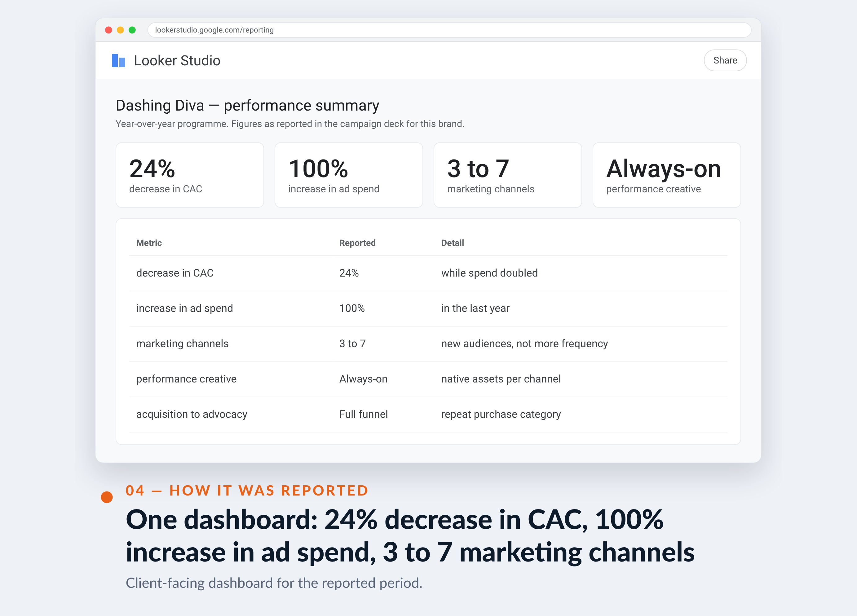The image size is (857, 616).
Task: Click 'while spend doubled' detail cell
Action: 489,273
